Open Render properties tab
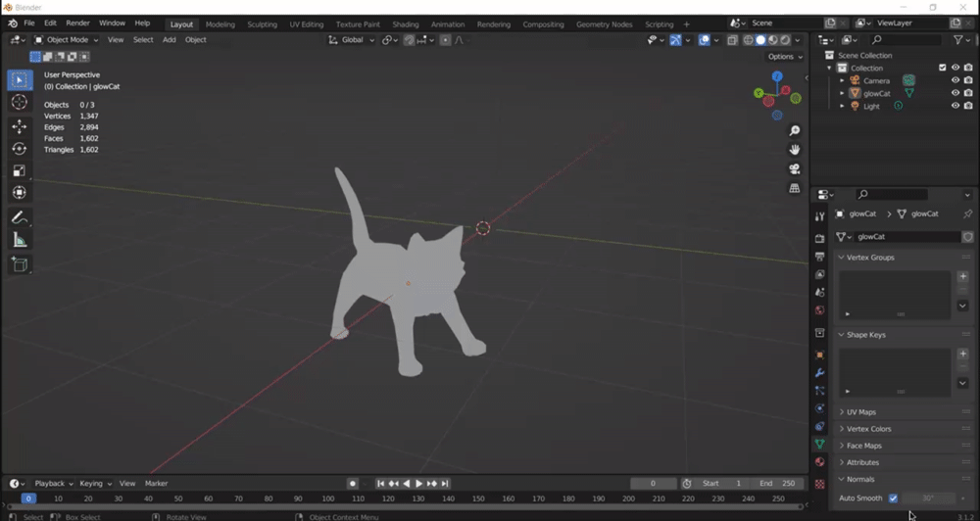Screen dimensions: 980x521 pyautogui.click(x=820, y=239)
